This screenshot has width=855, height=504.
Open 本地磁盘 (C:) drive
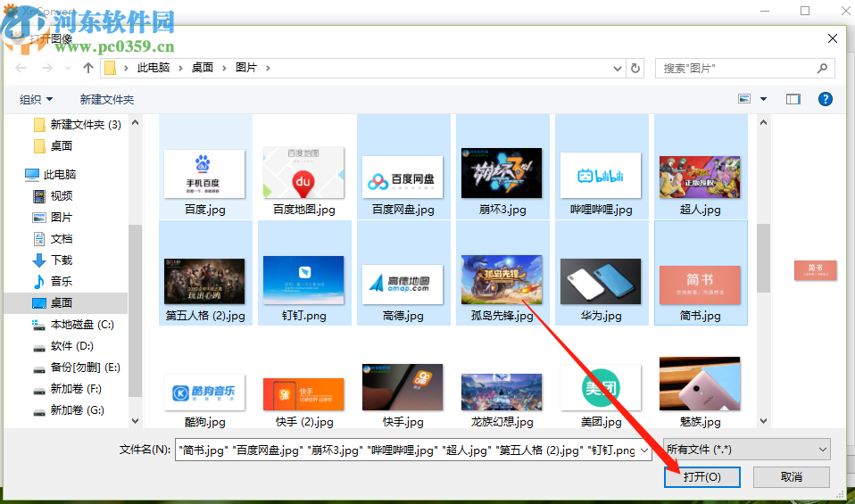73,325
